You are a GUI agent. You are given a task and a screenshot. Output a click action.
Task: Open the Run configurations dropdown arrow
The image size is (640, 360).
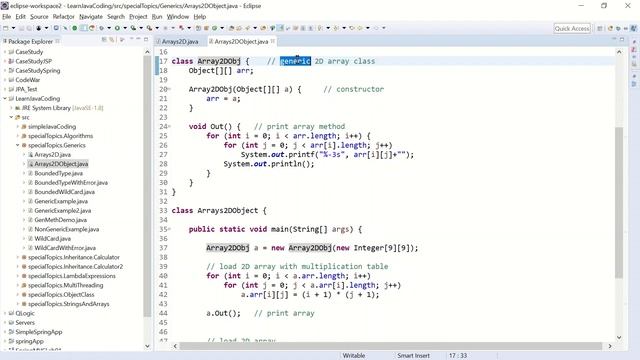coord(125,28)
